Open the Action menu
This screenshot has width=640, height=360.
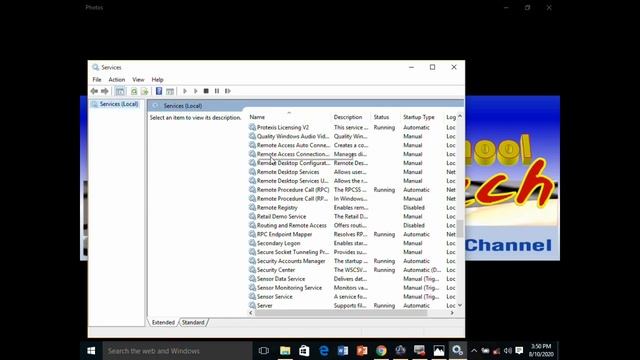coord(117,80)
